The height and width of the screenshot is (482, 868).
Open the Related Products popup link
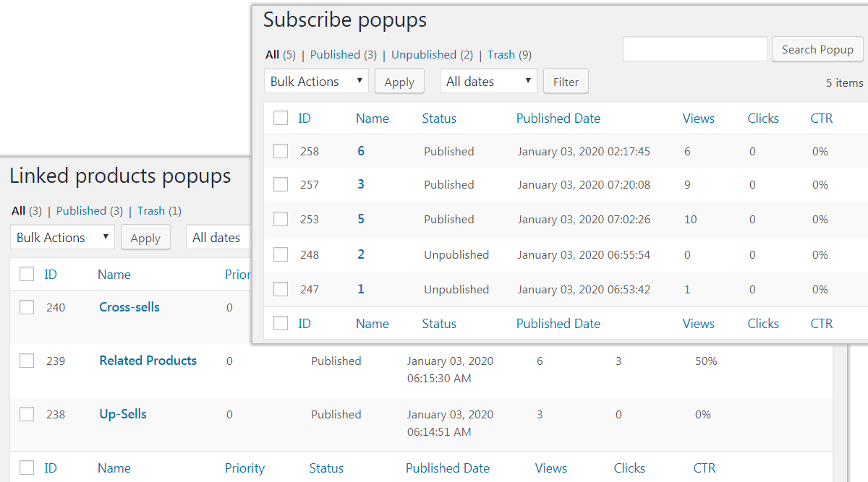coord(148,361)
